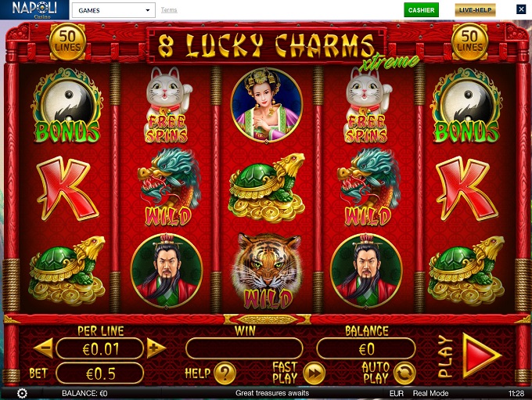
Task: Increase the per line bet with plus arrow
Action: (156, 348)
